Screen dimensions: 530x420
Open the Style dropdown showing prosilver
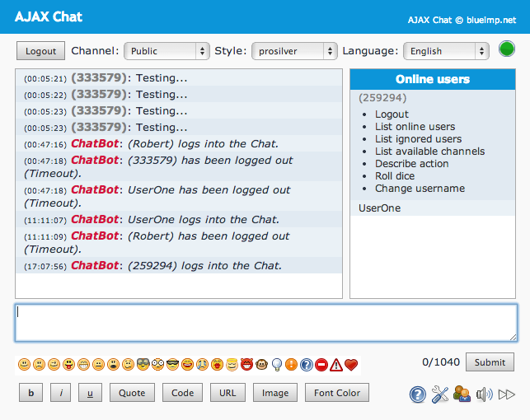click(x=294, y=51)
